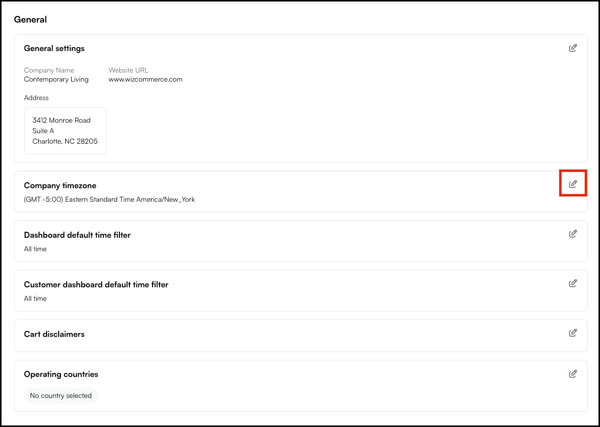Click the "No country selected" chip
The height and width of the screenshot is (427, 600).
pyautogui.click(x=61, y=396)
